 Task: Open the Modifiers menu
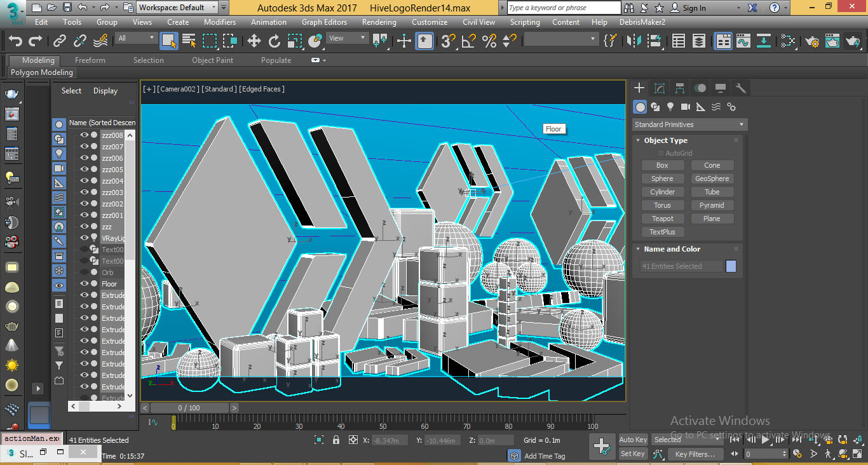(220, 22)
